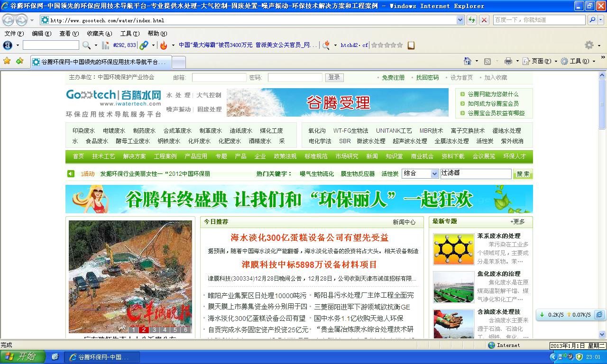
Task: Open the 工具 command bar menu
Action: (x=578, y=61)
